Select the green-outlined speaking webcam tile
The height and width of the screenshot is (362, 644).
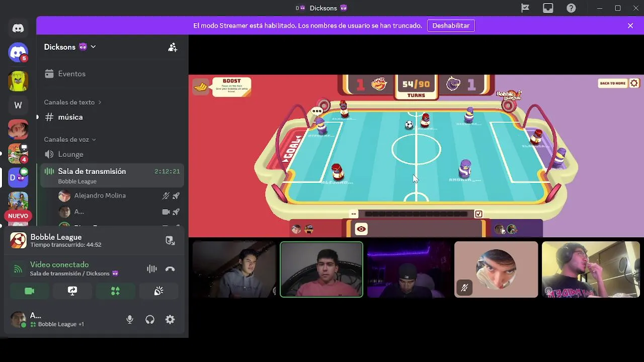(321, 269)
